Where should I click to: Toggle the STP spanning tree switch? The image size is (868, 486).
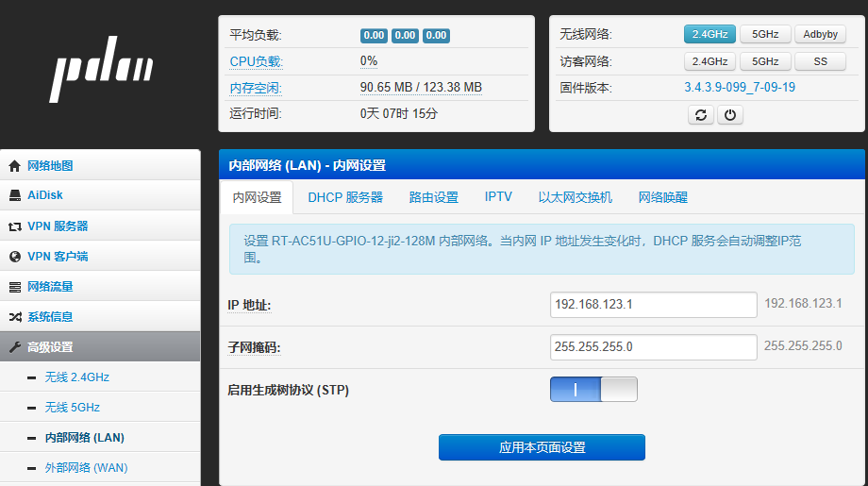[593, 389]
